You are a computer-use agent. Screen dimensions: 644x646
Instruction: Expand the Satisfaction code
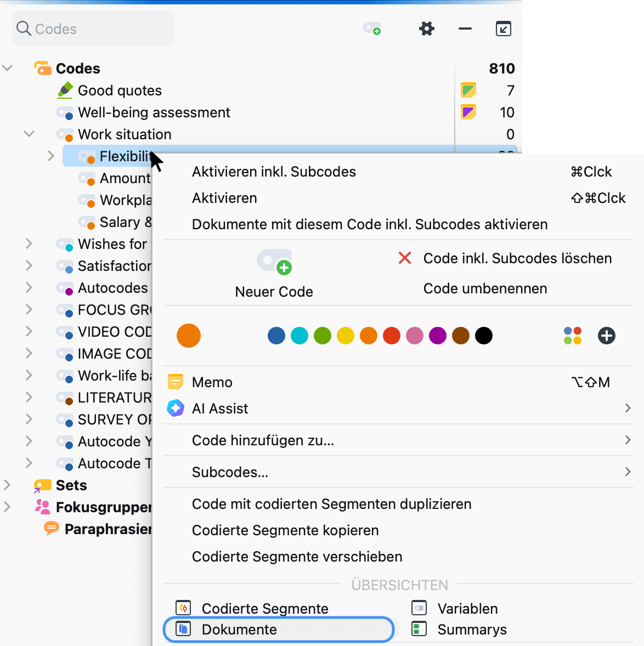coord(29,266)
